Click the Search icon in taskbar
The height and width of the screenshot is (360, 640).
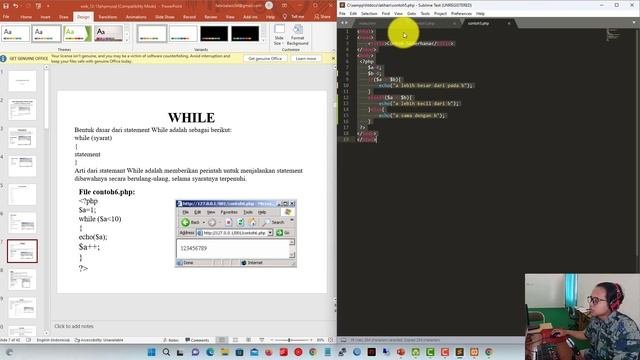point(166,352)
